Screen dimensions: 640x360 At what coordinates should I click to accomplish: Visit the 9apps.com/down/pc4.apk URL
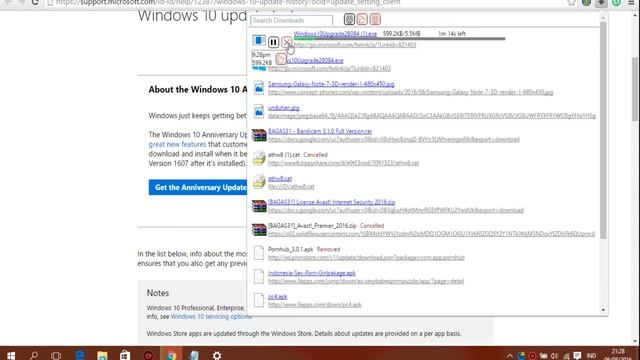pyautogui.click(x=315, y=304)
